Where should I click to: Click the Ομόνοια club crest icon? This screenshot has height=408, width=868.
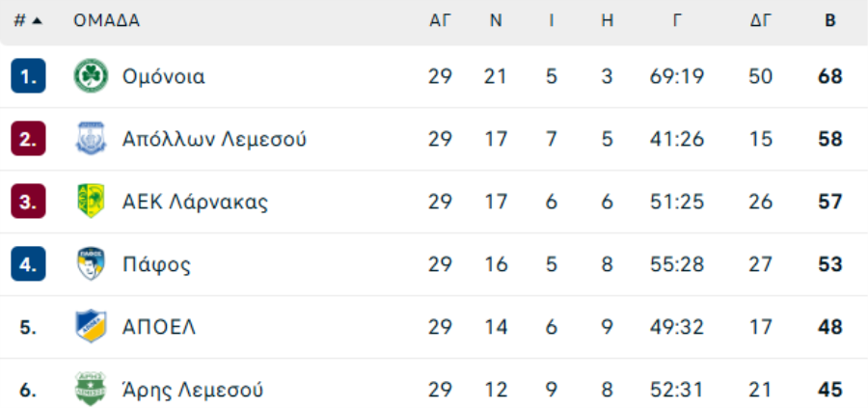click(x=91, y=76)
